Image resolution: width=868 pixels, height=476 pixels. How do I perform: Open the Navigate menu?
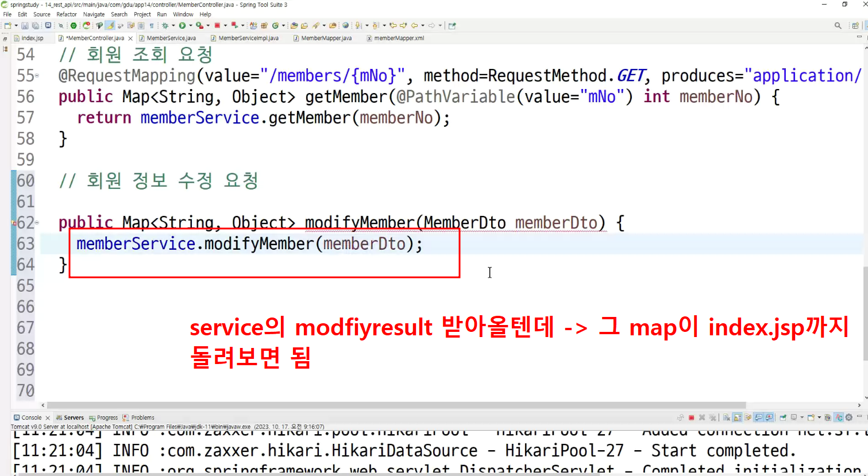[x=94, y=14]
